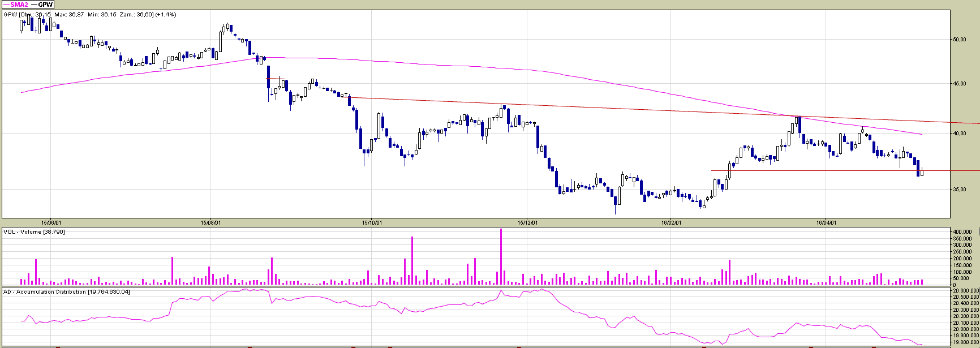Click the 20.600.000 accumulation axis label
Image resolution: width=980 pixels, height=348 pixels.
tap(965, 291)
